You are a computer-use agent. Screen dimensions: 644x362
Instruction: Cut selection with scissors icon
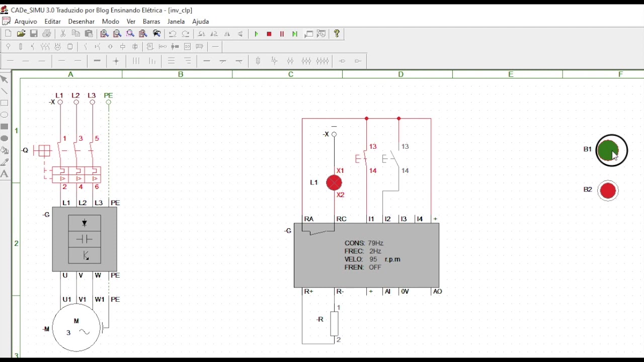pos(63,34)
